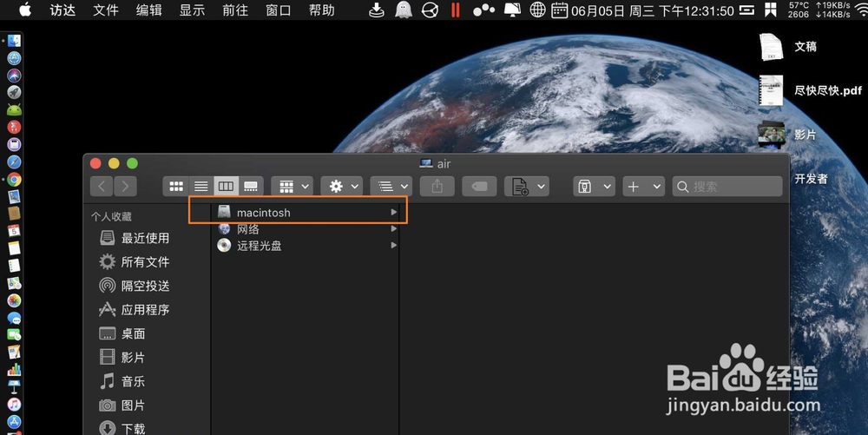Open the plus add dropdown
868x435 pixels.
[644, 187]
